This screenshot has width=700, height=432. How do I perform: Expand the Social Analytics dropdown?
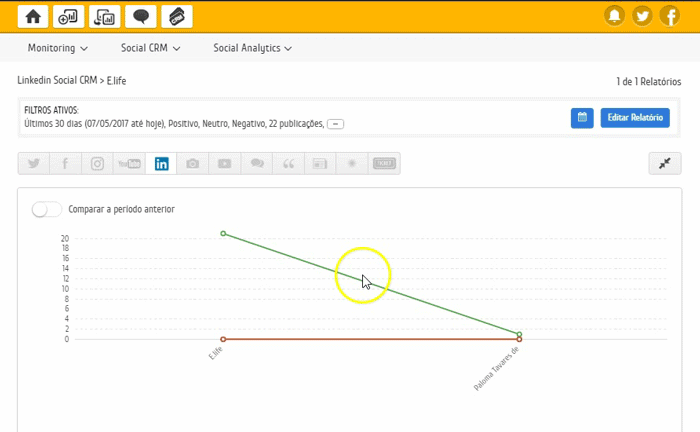point(252,48)
